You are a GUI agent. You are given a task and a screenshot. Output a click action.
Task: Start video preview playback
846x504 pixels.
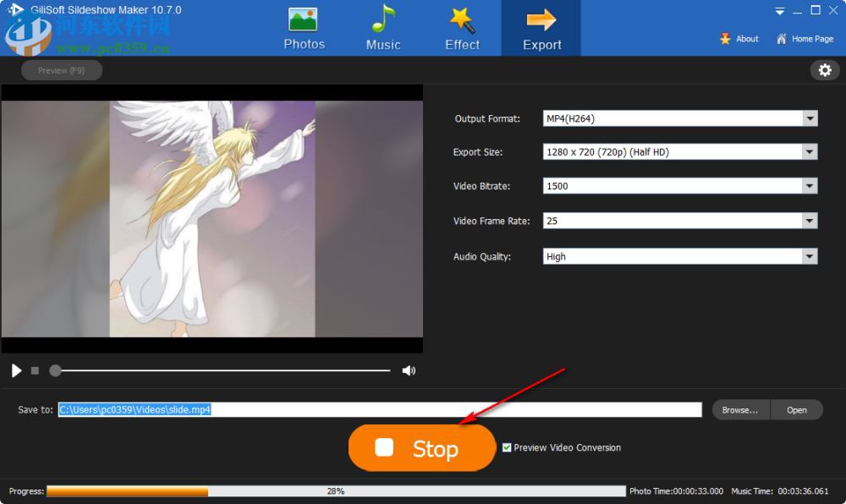point(15,370)
